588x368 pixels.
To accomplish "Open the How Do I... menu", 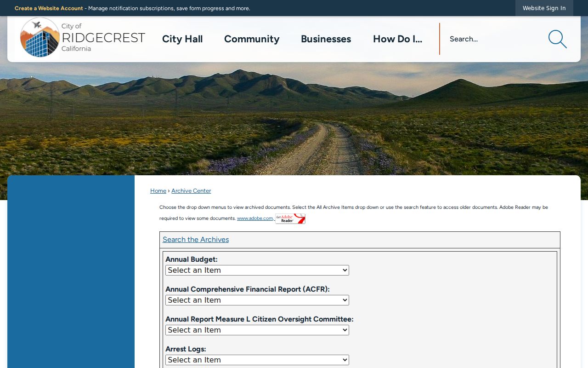I will 397,39.
